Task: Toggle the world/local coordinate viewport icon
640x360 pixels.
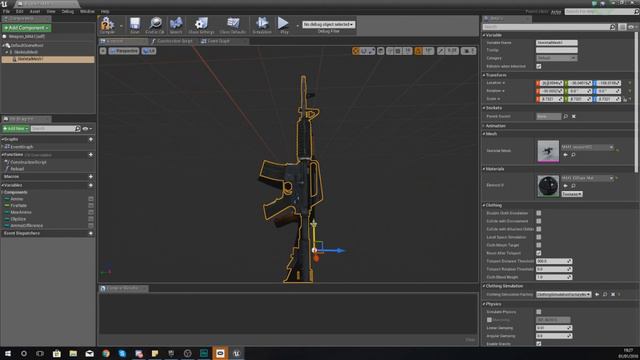Action: point(380,51)
